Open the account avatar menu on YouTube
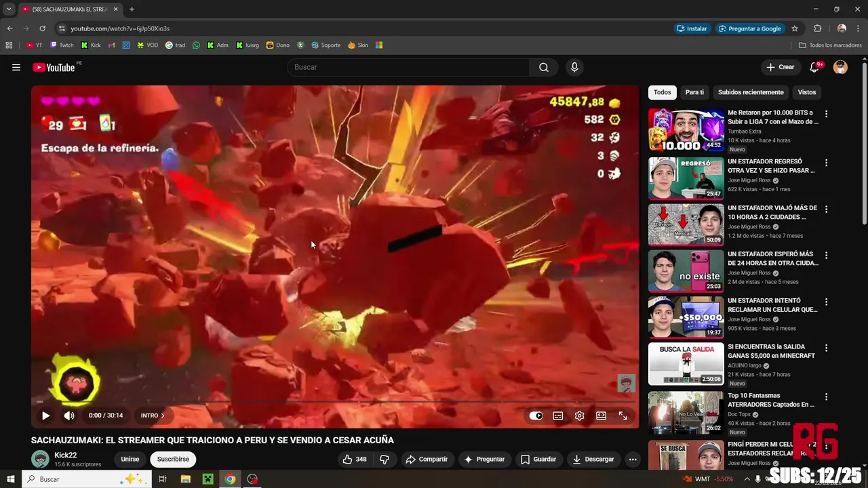 click(x=840, y=67)
